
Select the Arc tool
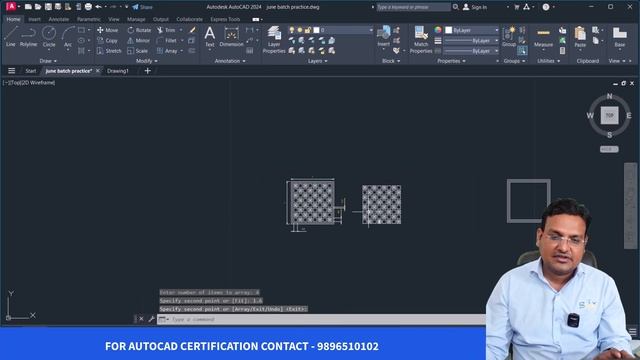[x=68, y=36]
